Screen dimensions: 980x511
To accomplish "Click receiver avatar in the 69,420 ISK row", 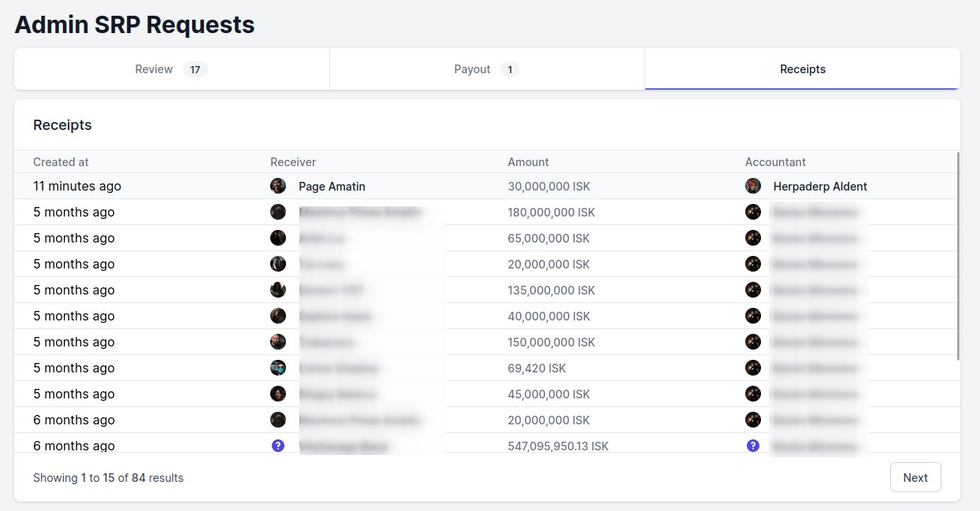I will click(278, 368).
